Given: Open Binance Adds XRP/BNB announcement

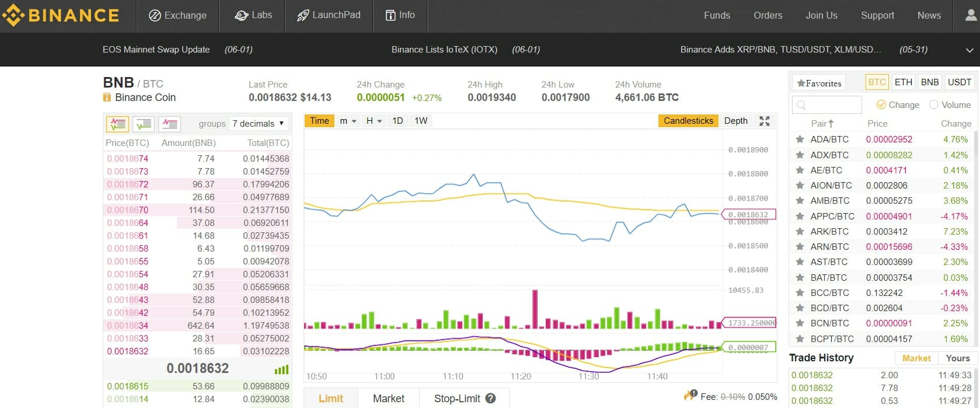Looking at the screenshot, I should pyautogui.click(x=780, y=50).
